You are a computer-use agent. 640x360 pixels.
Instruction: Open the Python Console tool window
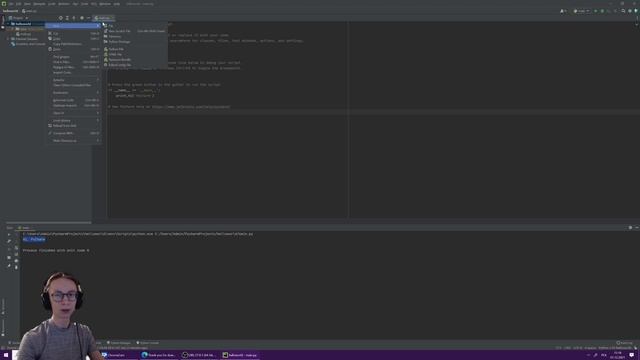point(148,343)
